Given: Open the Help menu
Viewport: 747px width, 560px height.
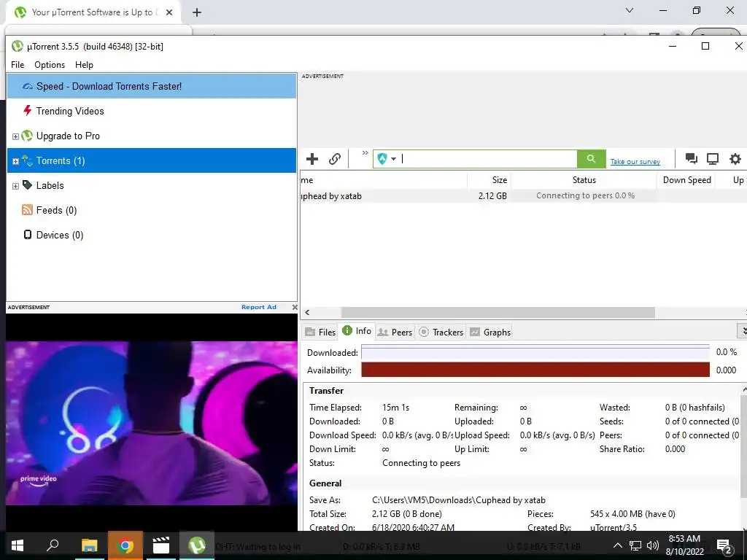Looking at the screenshot, I should pos(85,65).
